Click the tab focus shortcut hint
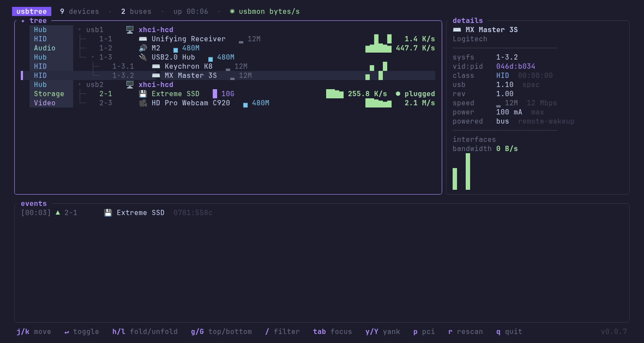Image resolution: width=644 pixels, height=343 pixels. pyautogui.click(x=333, y=331)
